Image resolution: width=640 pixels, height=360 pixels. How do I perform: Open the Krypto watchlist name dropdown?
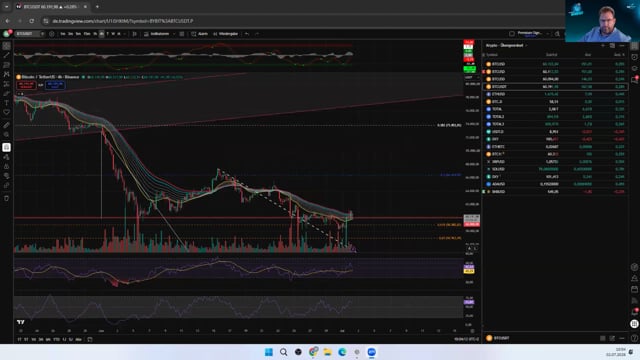[x=506, y=45]
